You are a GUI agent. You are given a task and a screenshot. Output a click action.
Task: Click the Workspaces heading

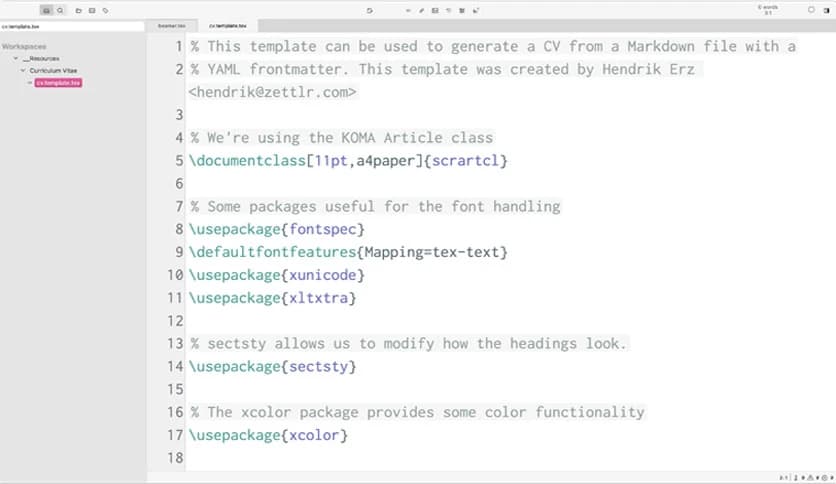[x=24, y=46]
